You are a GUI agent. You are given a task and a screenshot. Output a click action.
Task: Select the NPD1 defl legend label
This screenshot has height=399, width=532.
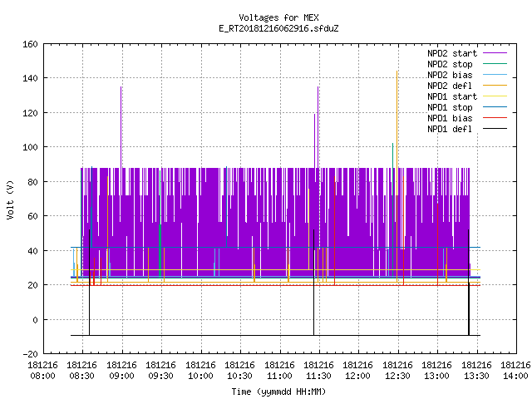coord(450,130)
